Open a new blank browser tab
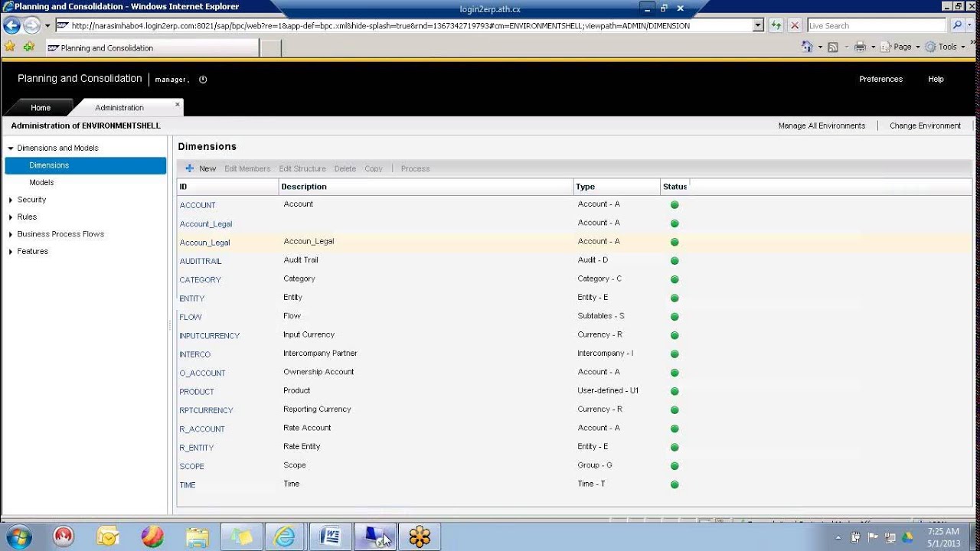The height and width of the screenshot is (551, 980). pyautogui.click(x=271, y=47)
